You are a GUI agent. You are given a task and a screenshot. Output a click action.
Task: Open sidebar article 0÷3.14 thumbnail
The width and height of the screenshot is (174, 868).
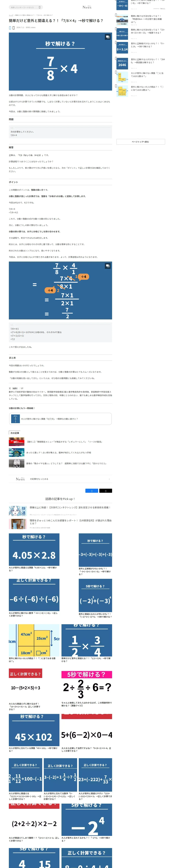(122, 48)
